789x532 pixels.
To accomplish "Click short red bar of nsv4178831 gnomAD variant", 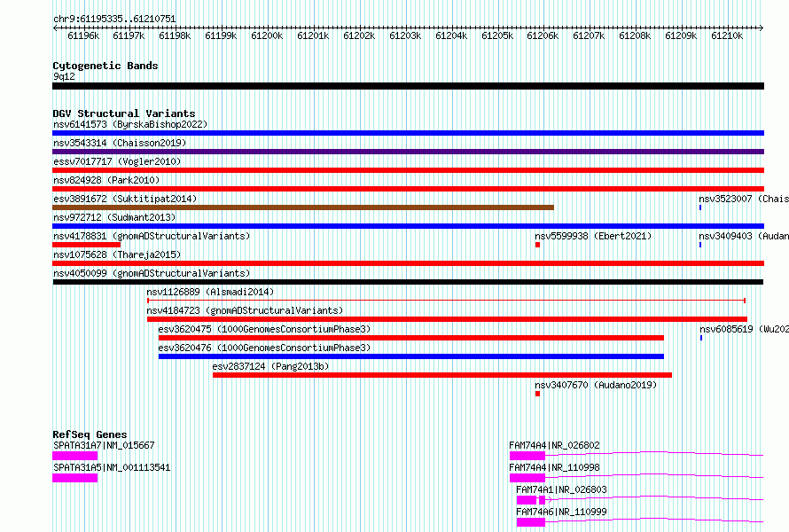I will (87, 245).
